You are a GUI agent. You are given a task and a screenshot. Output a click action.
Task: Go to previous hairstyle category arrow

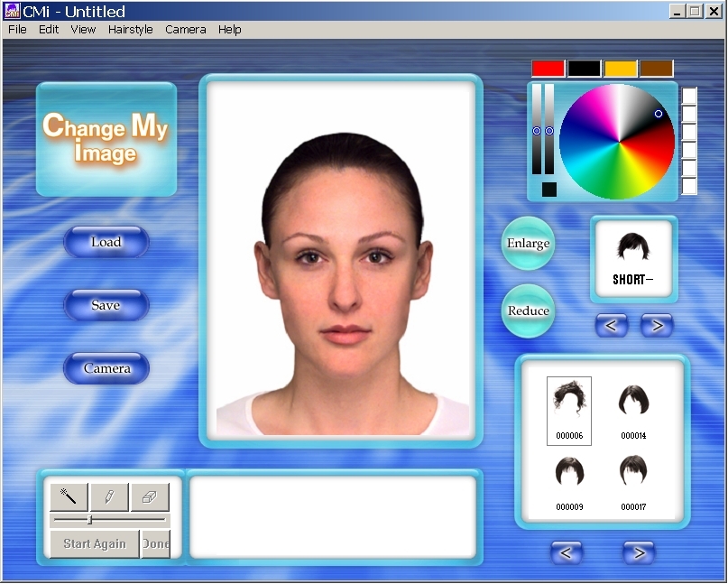(612, 325)
